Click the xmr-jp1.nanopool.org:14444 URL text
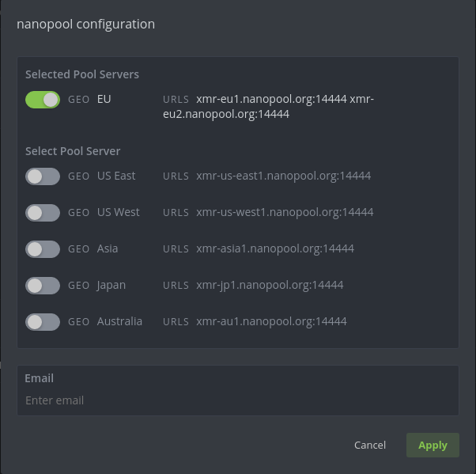This screenshot has width=476, height=474. click(270, 285)
